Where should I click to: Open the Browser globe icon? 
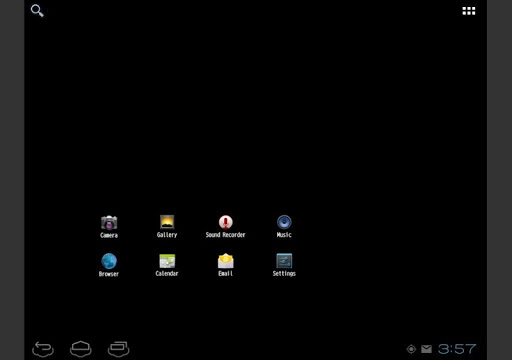[x=109, y=261]
